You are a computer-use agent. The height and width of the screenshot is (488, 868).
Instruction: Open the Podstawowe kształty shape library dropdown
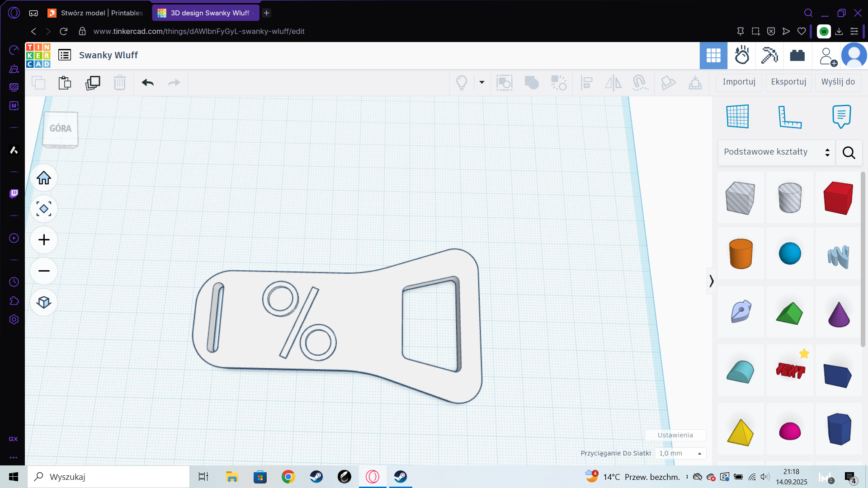click(x=776, y=152)
